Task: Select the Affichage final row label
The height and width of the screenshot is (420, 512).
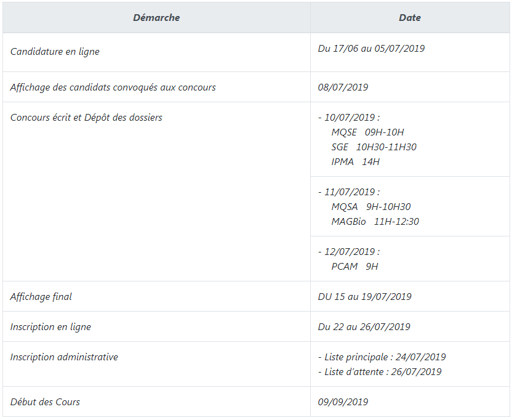Action: 41,296
